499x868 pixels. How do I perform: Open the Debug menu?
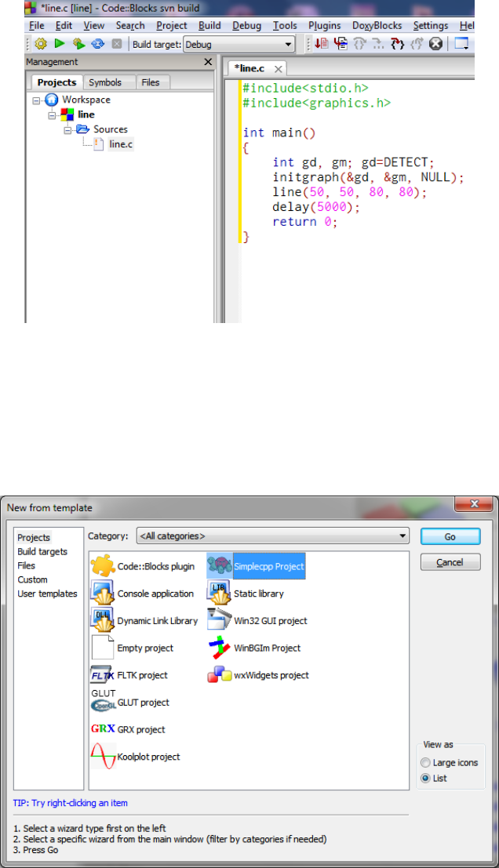pos(247,25)
